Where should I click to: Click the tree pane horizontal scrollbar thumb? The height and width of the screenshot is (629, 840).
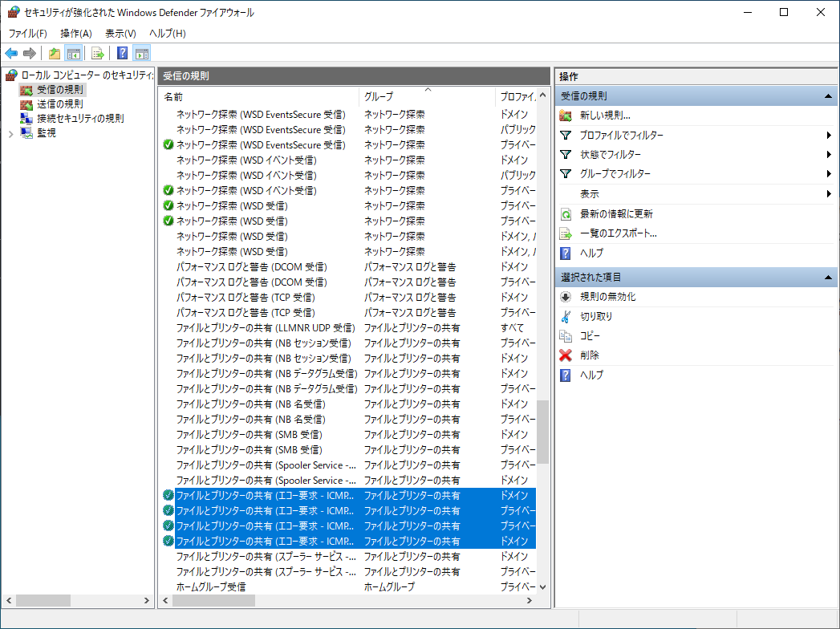[43, 601]
